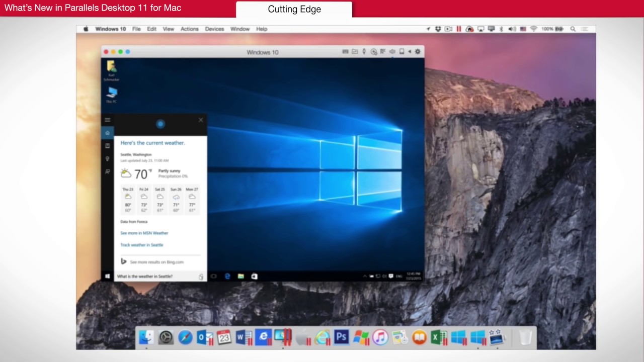The image size is (644, 362).
Task: Open Finder from the Dock
Action: 146,337
